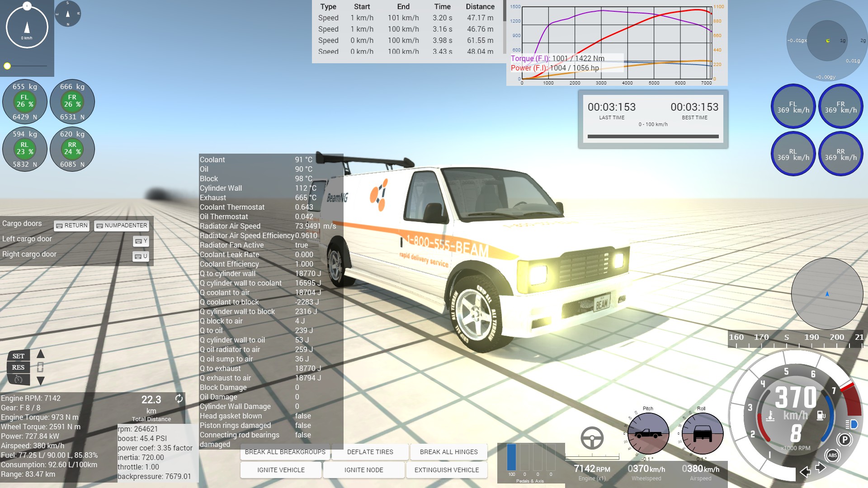Click the Pitch gauge with truck silhouette
868x488 pixels.
point(648,433)
